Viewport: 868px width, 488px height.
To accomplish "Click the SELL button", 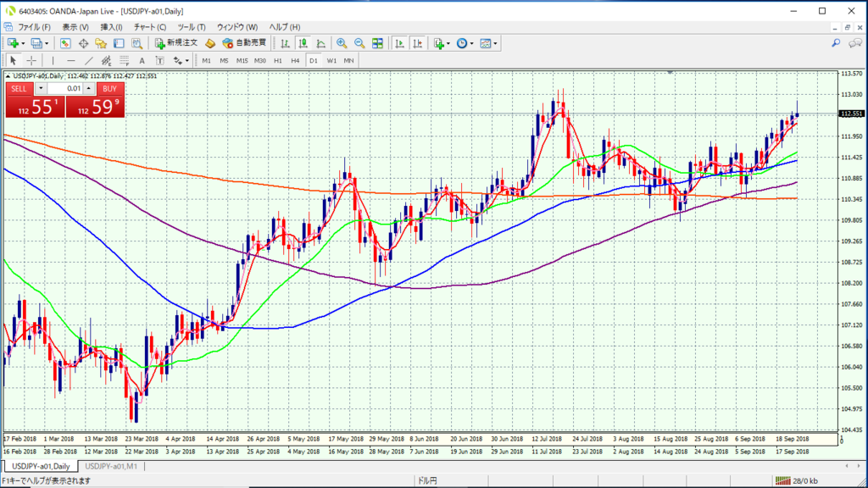I will [19, 88].
